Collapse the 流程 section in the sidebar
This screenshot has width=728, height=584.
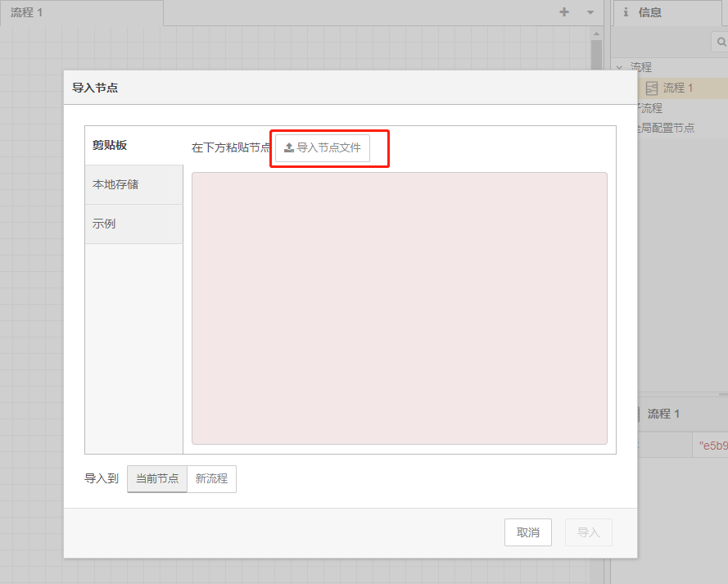coord(620,66)
